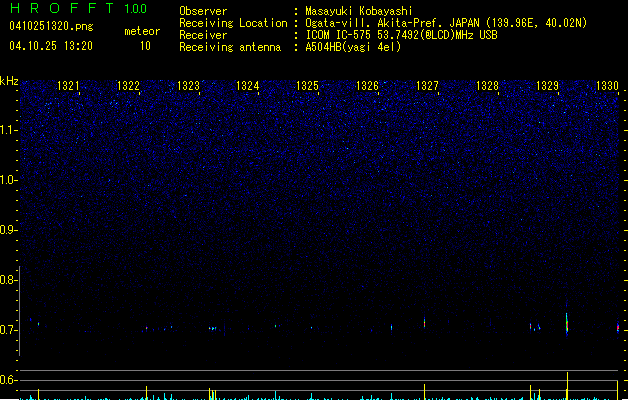Viewport: 629px width, 400px height.
Task: Click the 1323 time marker
Action: click(x=188, y=86)
